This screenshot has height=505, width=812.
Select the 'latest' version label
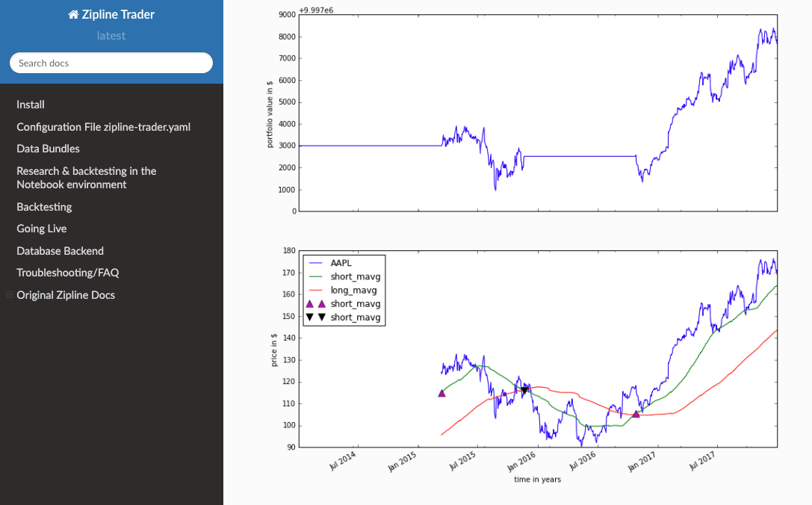[x=111, y=36]
